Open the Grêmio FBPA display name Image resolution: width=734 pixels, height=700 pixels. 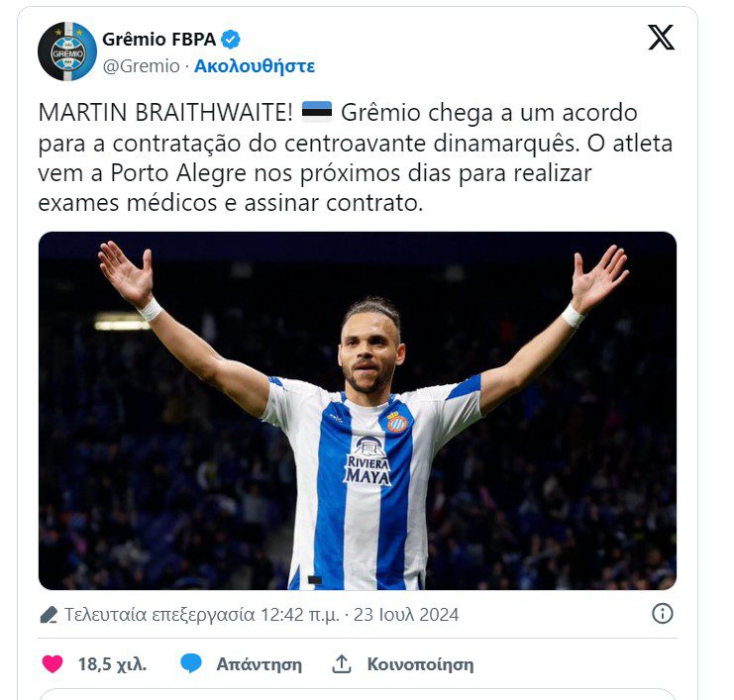click(159, 40)
